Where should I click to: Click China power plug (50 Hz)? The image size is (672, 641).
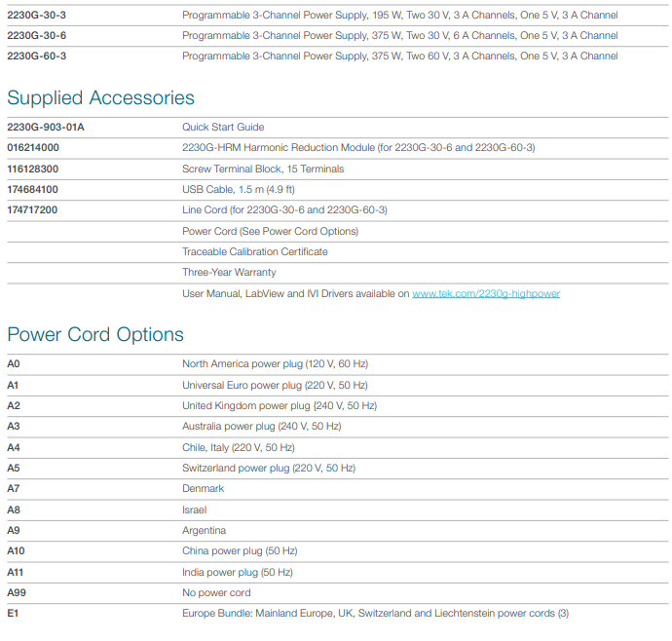pos(240,551)
